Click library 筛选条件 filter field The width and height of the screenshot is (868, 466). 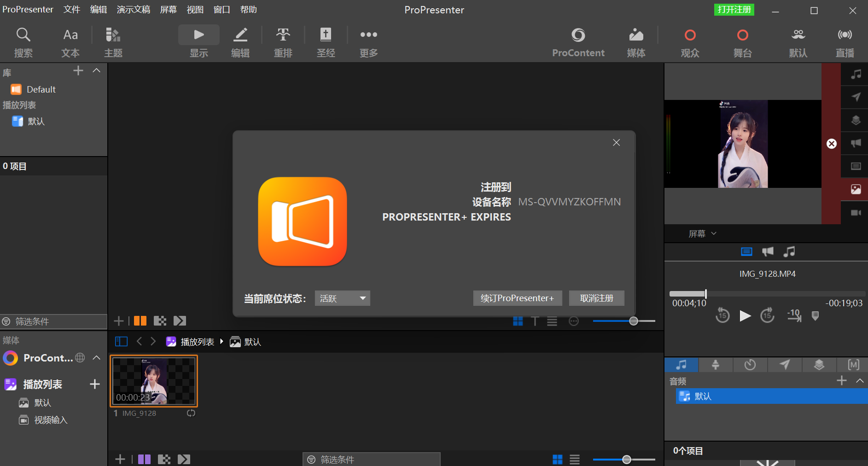pos(53,321)
